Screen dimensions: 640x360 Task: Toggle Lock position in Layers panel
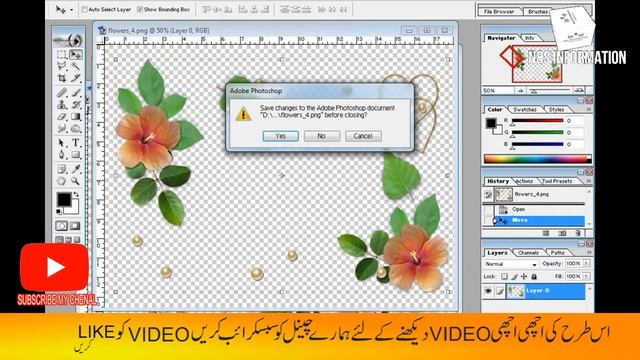tap(524, 276)
